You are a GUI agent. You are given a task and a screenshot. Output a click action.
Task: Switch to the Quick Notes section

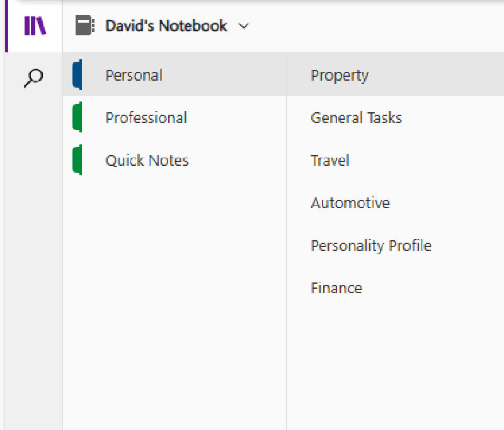pos(146,160)
